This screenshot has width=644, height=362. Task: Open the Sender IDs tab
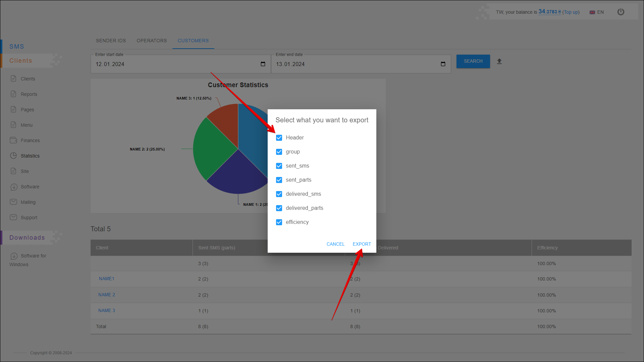111,41
